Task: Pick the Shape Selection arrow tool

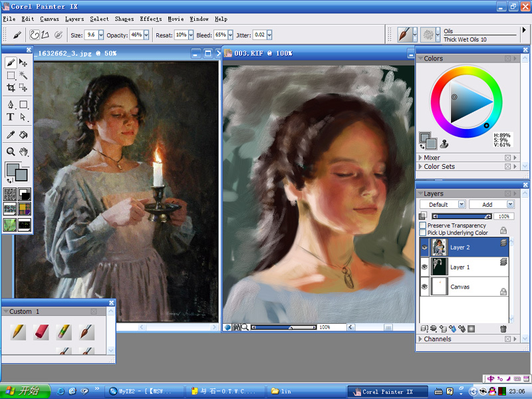Action: click(23, 117)
